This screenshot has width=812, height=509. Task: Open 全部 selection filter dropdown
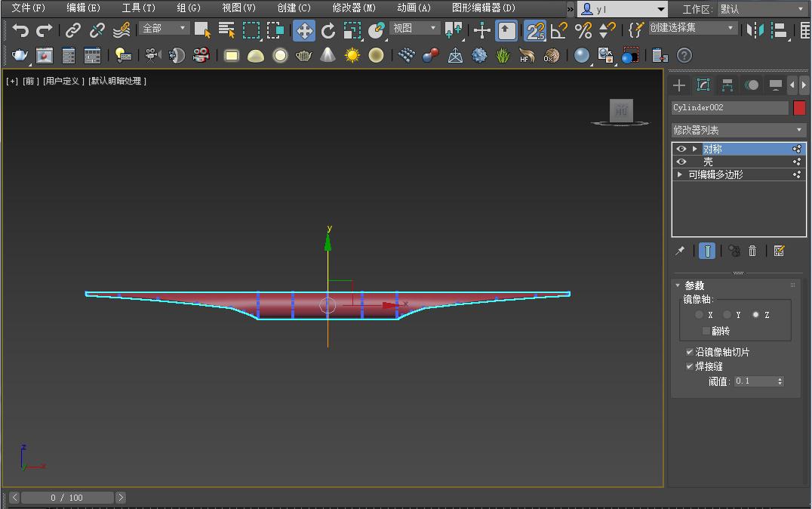165,28
